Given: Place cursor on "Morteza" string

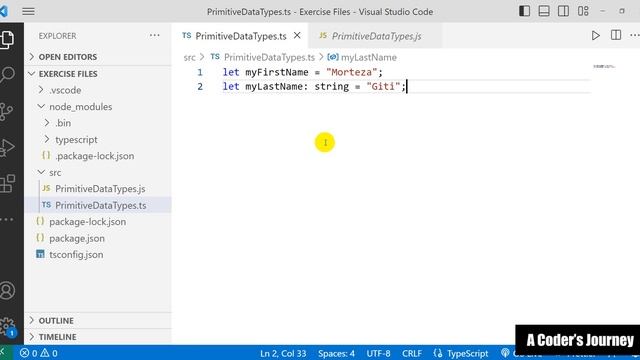Looking at the screenshot, I should pos(351,72).
